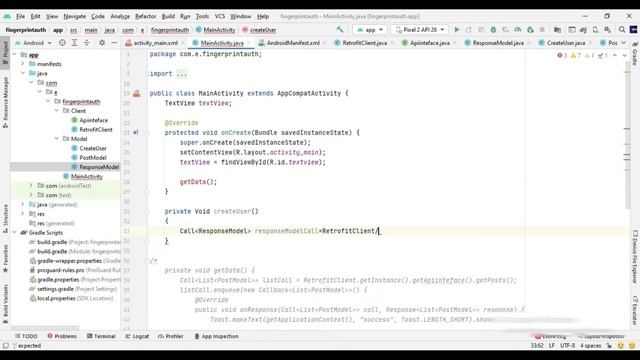Open the Pixel 2 API 26 device dropdown

point(420,30)
